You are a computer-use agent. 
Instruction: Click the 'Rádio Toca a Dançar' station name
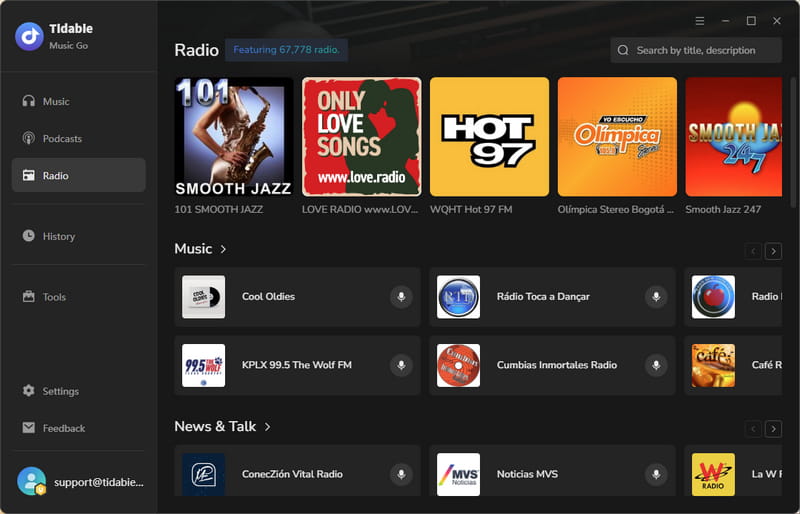[x=543, y=297]
